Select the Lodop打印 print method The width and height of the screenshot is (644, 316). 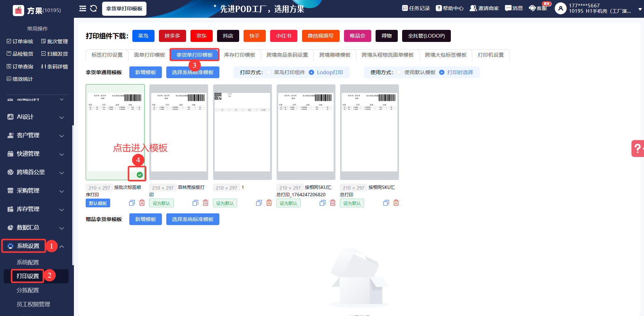tap(326, 72)
